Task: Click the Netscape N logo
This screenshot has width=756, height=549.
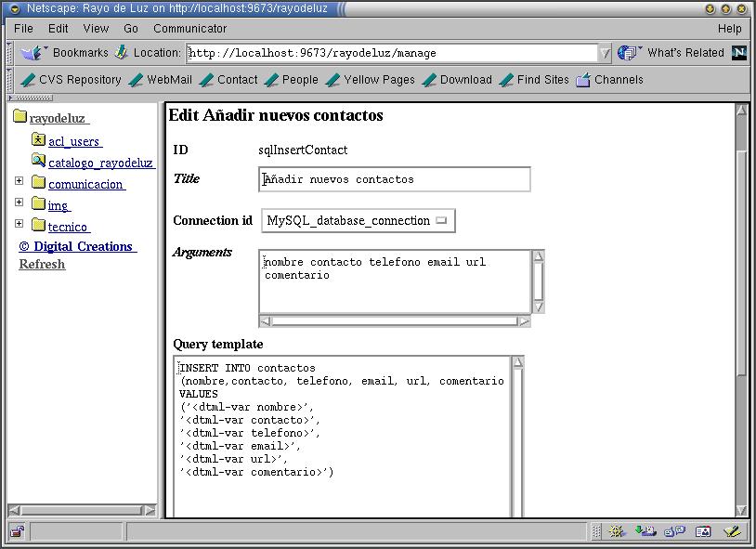Action: tap(739, 53)
